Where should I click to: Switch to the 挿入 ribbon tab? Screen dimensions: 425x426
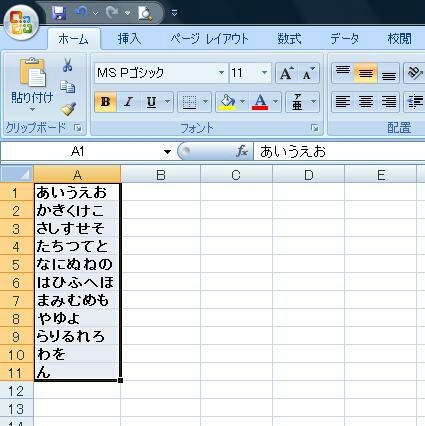click(129, 39)
